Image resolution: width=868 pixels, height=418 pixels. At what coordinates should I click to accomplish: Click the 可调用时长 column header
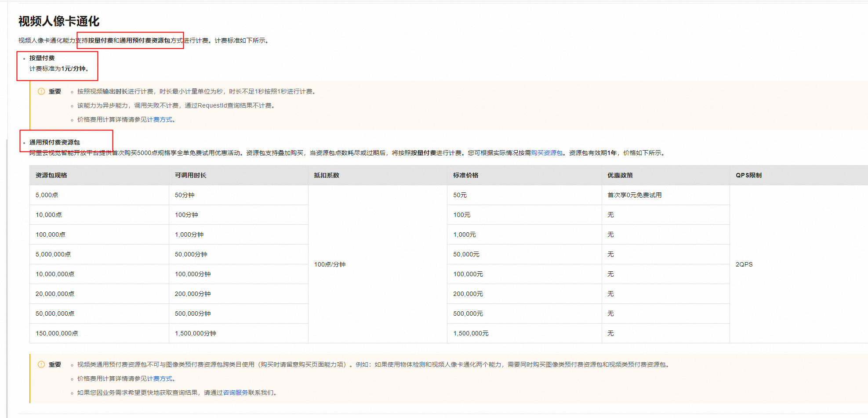pyautogui.click(x=239, y=175)
